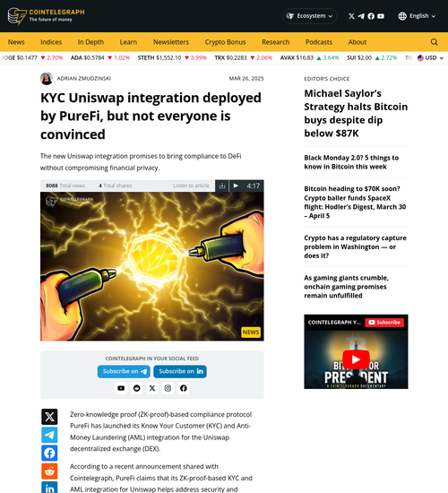Open Black Monday 2.0 article link
This screenshot has height=493, width=448.
351,162
